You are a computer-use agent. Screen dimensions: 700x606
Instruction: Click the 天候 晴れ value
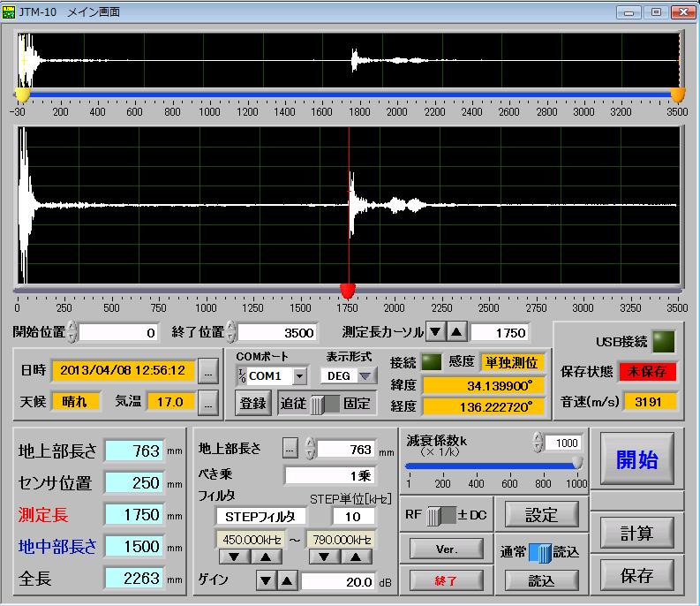pos(75,401)
